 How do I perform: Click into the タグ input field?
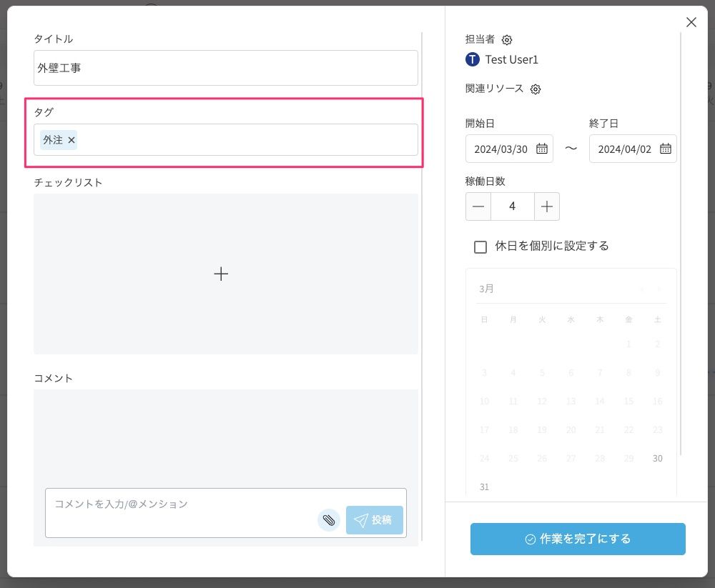point(243,140)
